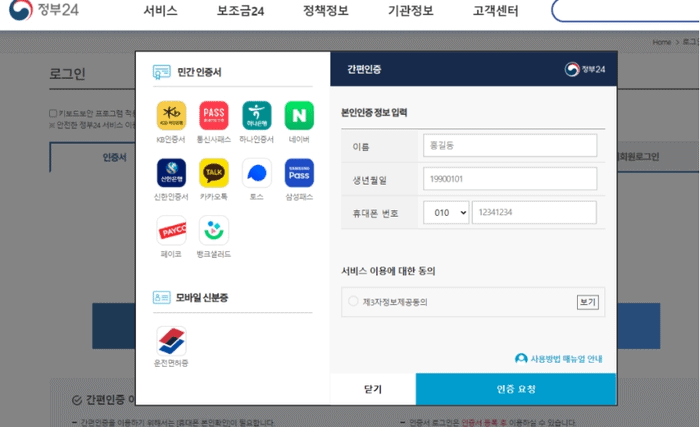Focus the 생년월일 input field
The width and height of the screenshot is (700, 427).
[510, 179]
